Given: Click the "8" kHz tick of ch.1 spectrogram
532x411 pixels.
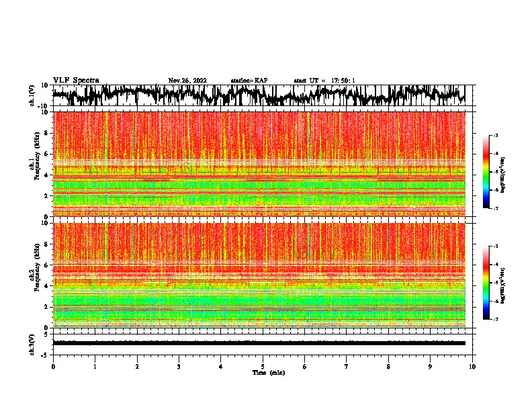Looking at the screenshot, I should coord(46,133).
